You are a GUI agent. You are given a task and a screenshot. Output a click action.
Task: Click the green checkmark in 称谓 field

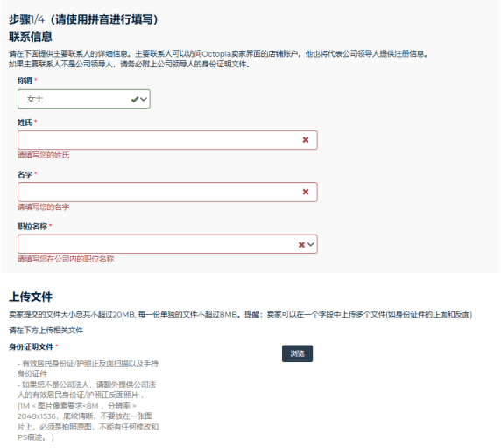click(135, 99)
